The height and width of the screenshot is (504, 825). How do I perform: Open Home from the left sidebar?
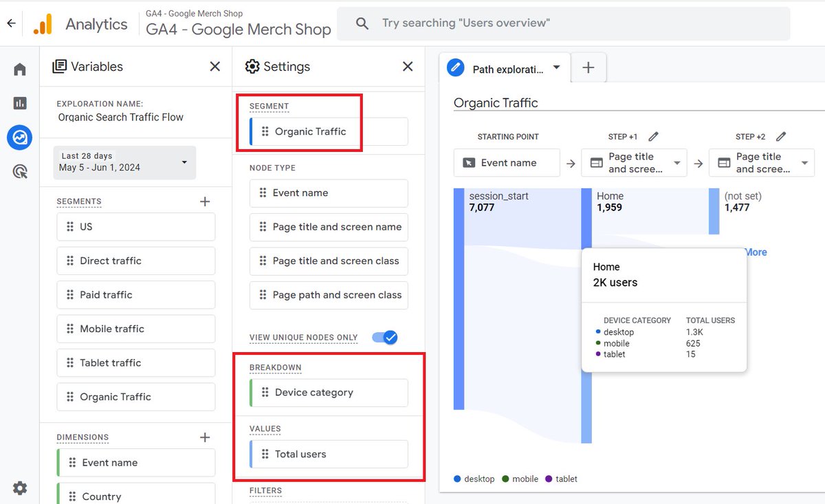point(20,69)
